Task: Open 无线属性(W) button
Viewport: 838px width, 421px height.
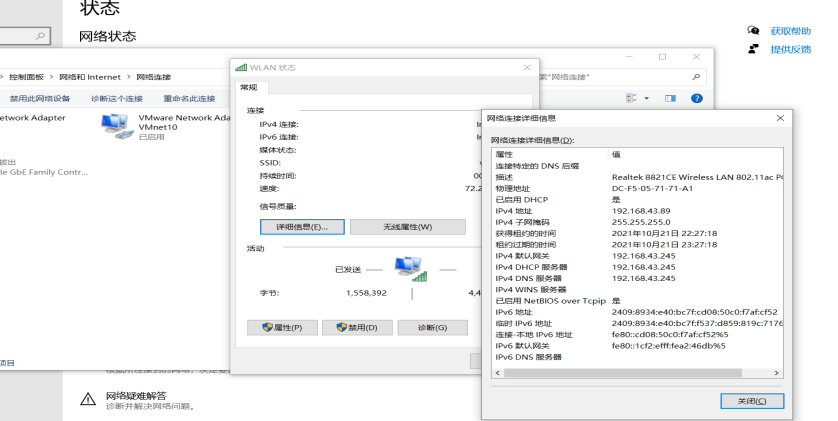Action: coord(407,227)
